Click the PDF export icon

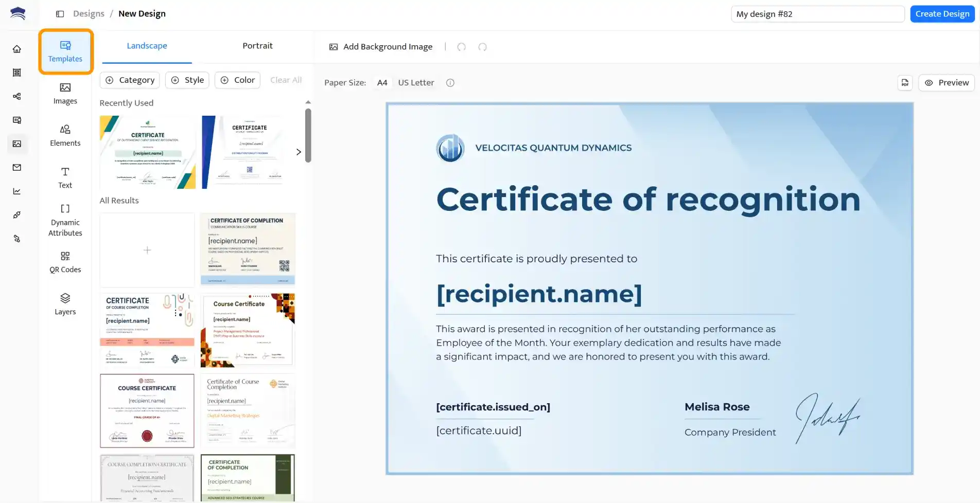[x=905, y=82]
